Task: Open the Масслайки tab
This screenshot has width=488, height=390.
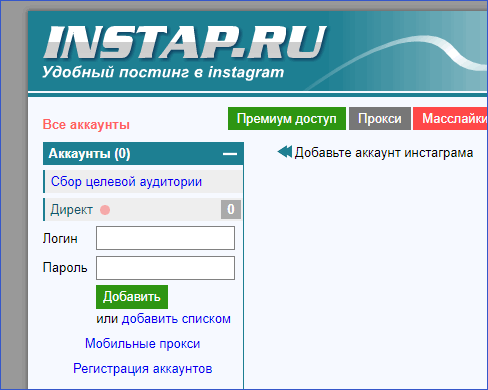Action: (451, 119)
